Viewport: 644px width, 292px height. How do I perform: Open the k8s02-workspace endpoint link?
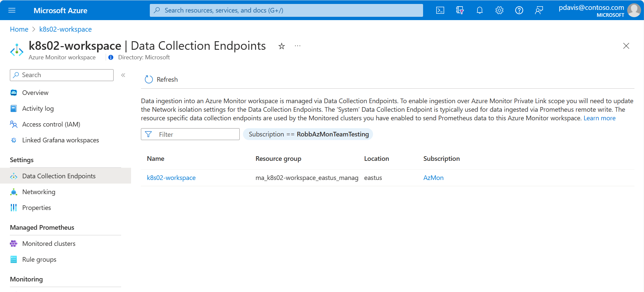click(171, 178)
